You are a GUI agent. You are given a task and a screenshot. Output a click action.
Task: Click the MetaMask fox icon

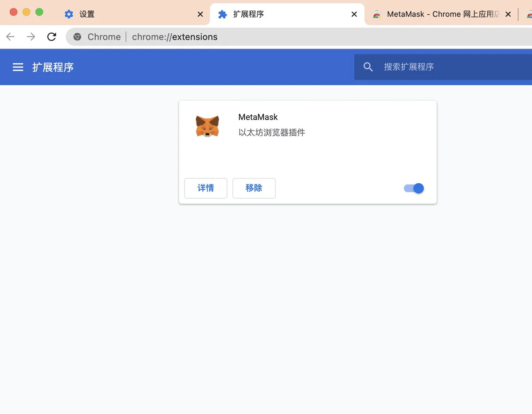(x=207, y=126)
